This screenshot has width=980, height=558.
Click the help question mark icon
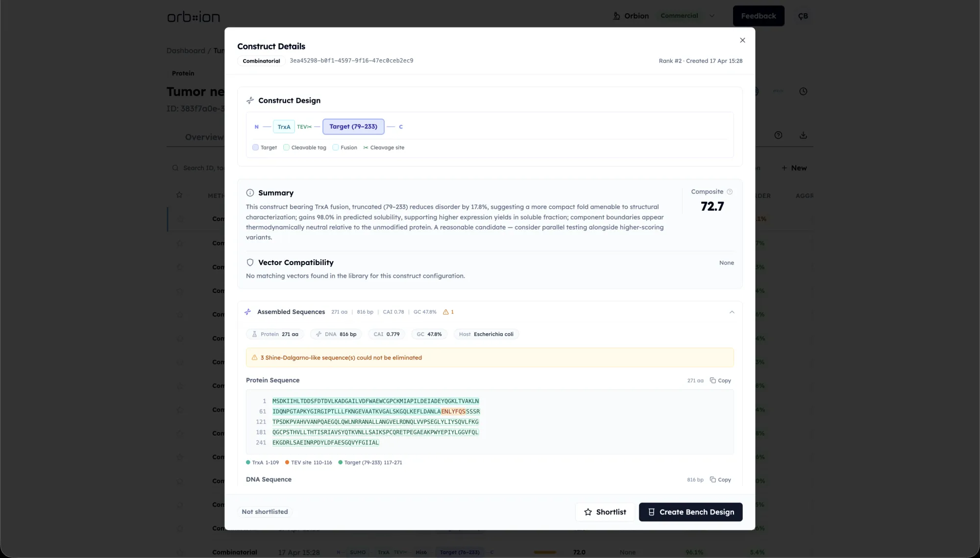coord(778,135)
